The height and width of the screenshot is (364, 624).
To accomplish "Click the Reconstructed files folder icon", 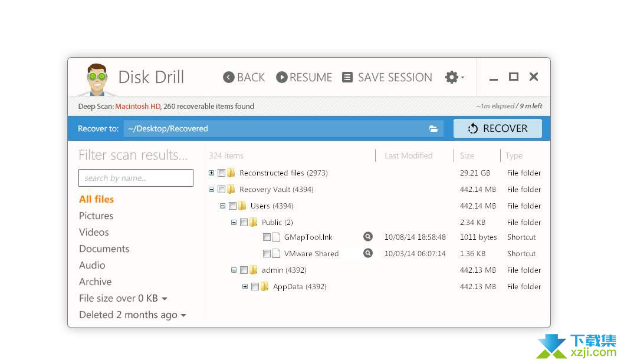I will [x=231, y=173].
